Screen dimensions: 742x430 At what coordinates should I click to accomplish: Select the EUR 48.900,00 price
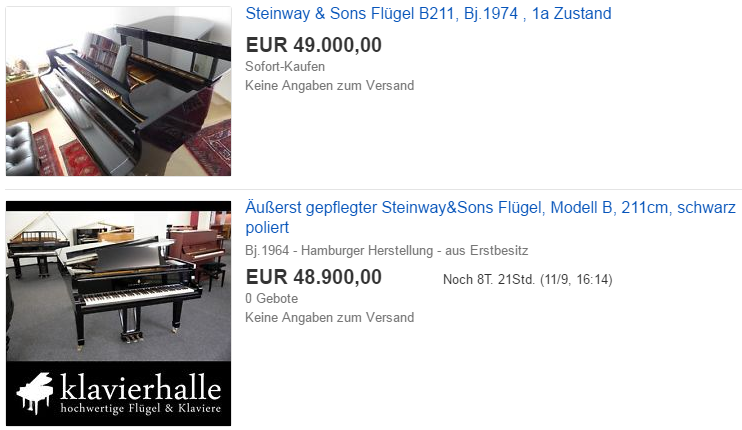[x=313, y=277]
